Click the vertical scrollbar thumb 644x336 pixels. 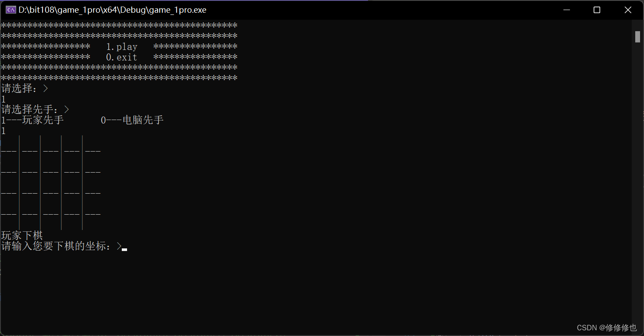pyautogui.click(x=637, y=37)
